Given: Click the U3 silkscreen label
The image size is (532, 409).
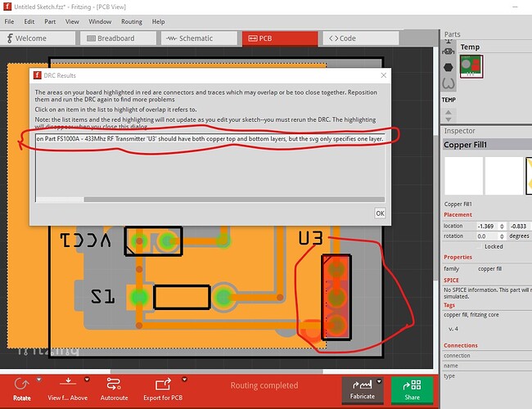Looking at the screenshot, I should pyautogui.click(x=310, y=238).
